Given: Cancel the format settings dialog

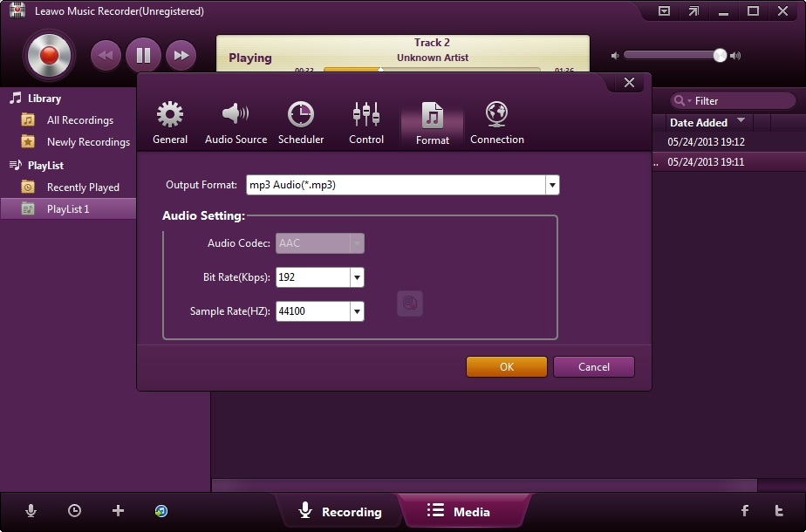Looking at the screenshot, I should point(593,366).
